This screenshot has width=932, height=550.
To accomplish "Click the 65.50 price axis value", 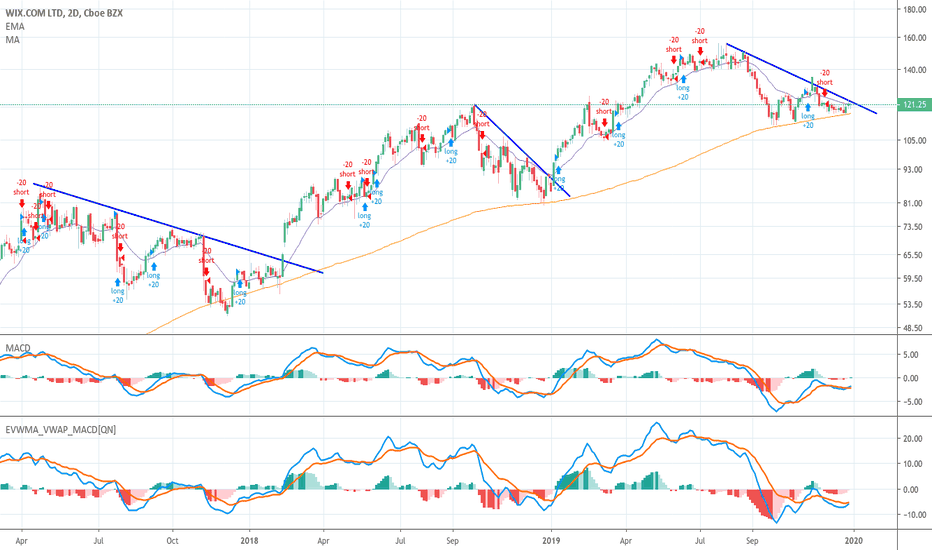I will pos(915,255).
